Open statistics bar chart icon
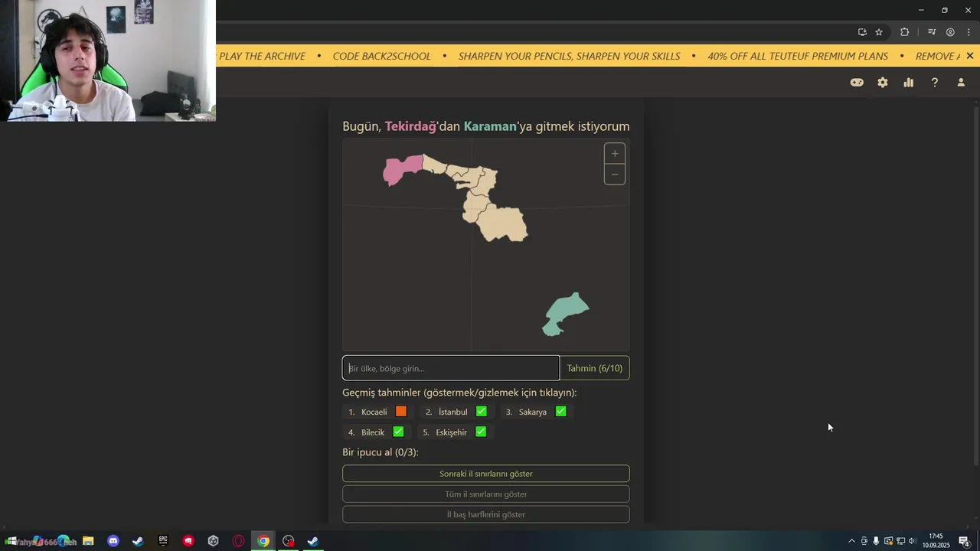The height and width of the screenshot is (551, 980). coord(909,83)
